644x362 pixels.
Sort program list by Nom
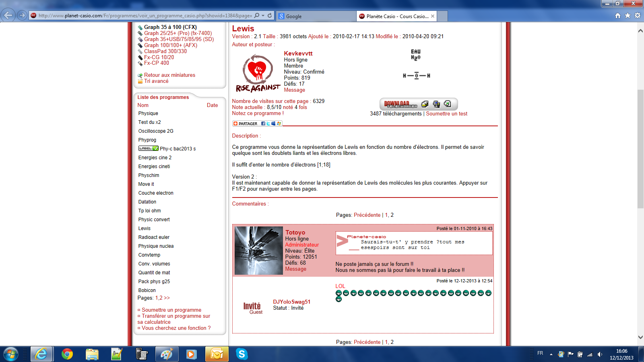pyautogui.click(x=143, y=105)
